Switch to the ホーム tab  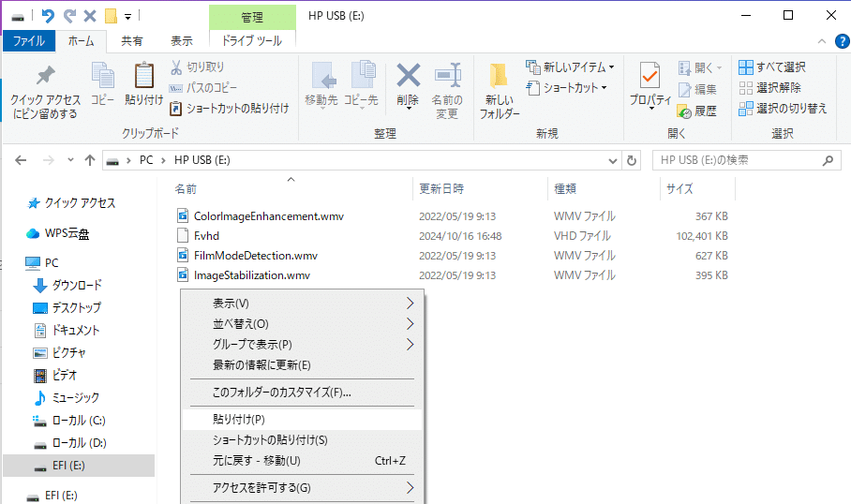(x=81, y=41)
